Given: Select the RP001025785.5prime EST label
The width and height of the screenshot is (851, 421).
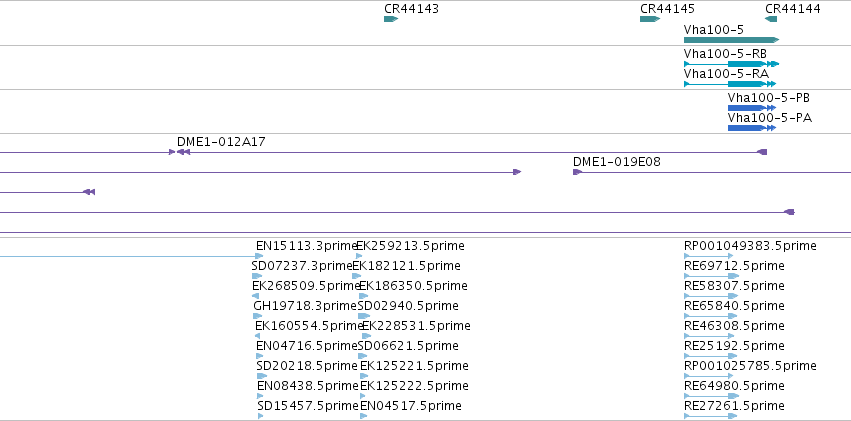Looking at the screenshot, I should pyautogui.click(x=750, y=366).
